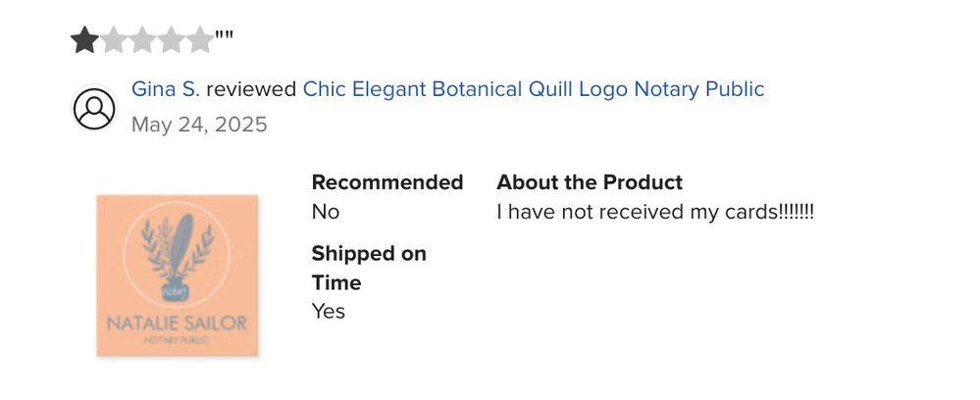Click the NATALIE SAILOR name on card image
This screenshot has height=400, width=980.
(177, 324)
